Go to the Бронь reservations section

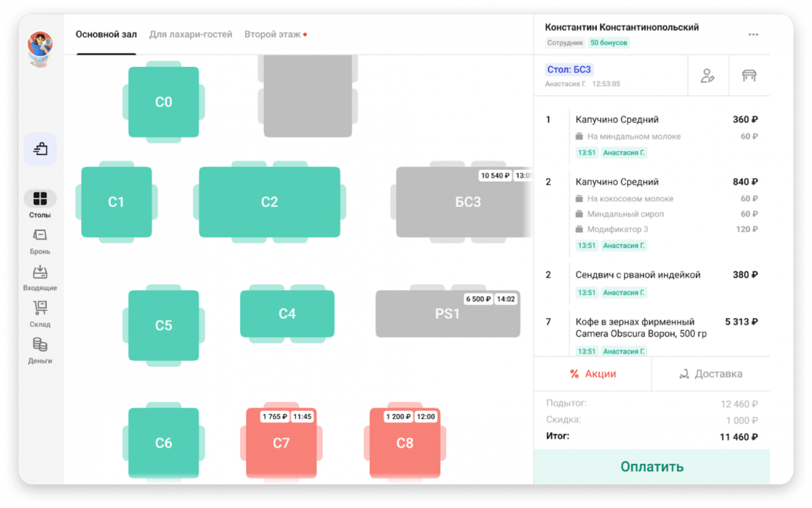(x=40, y=242)
